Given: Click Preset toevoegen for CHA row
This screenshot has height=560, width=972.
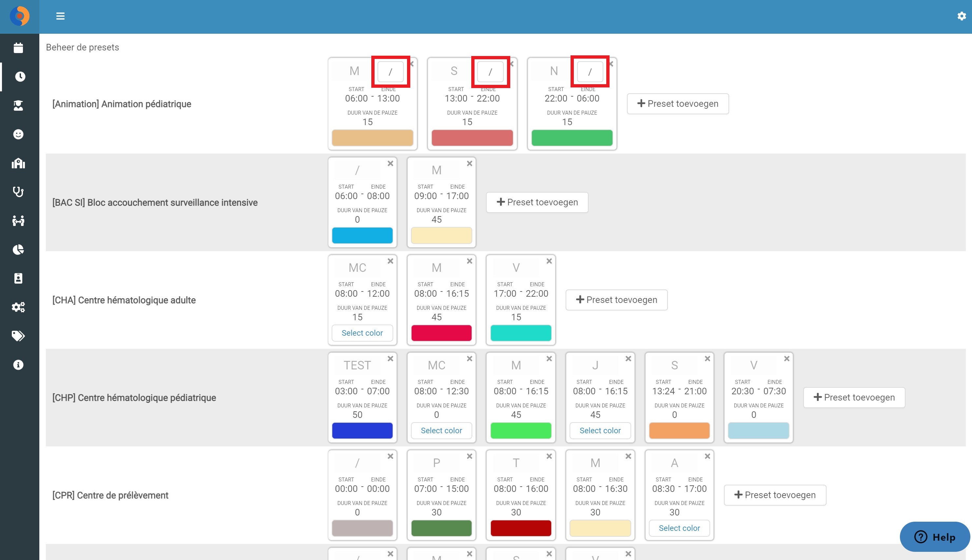Looking at the screenshot, I should click(616, 300).
